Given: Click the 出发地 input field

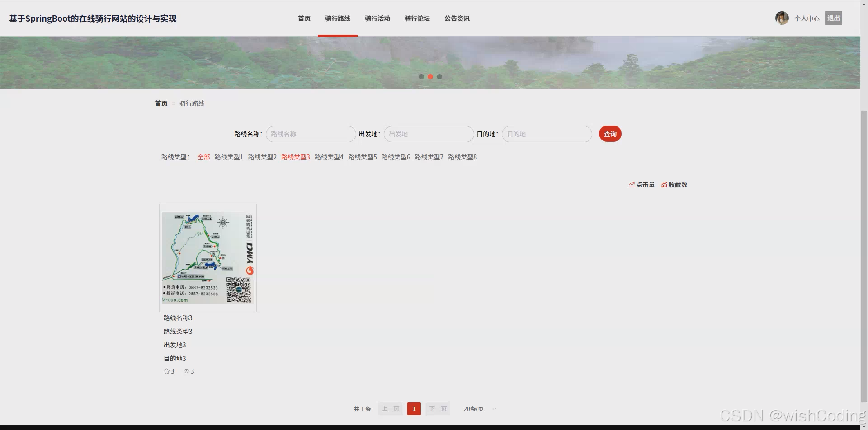Looking at the screenshot, I should point(428,134).
